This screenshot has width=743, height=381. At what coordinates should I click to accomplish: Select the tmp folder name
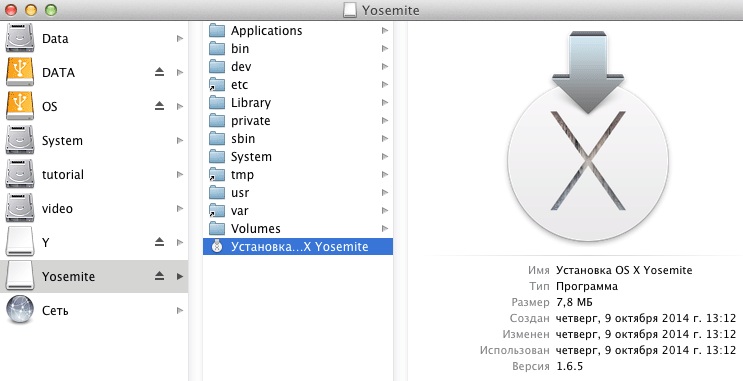[242, 175]
